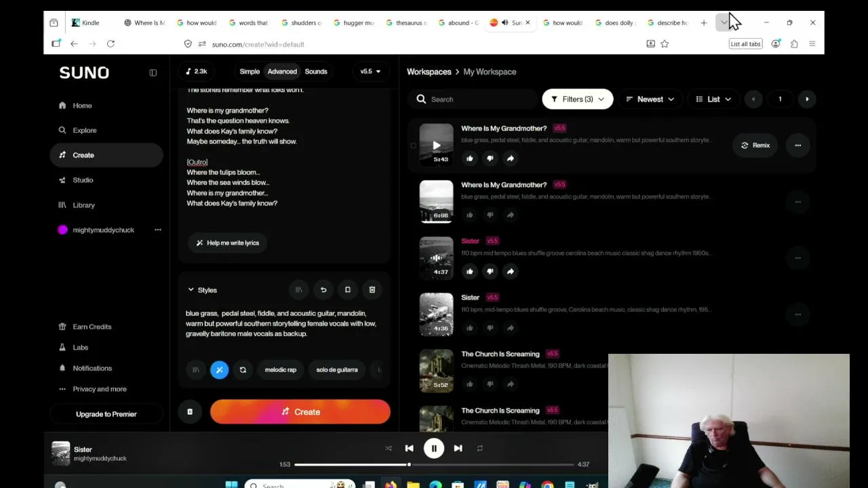This screenshot has height=488, width=868.
Task: Click Help me write lyrics button
Action: [x=227, y=243]
